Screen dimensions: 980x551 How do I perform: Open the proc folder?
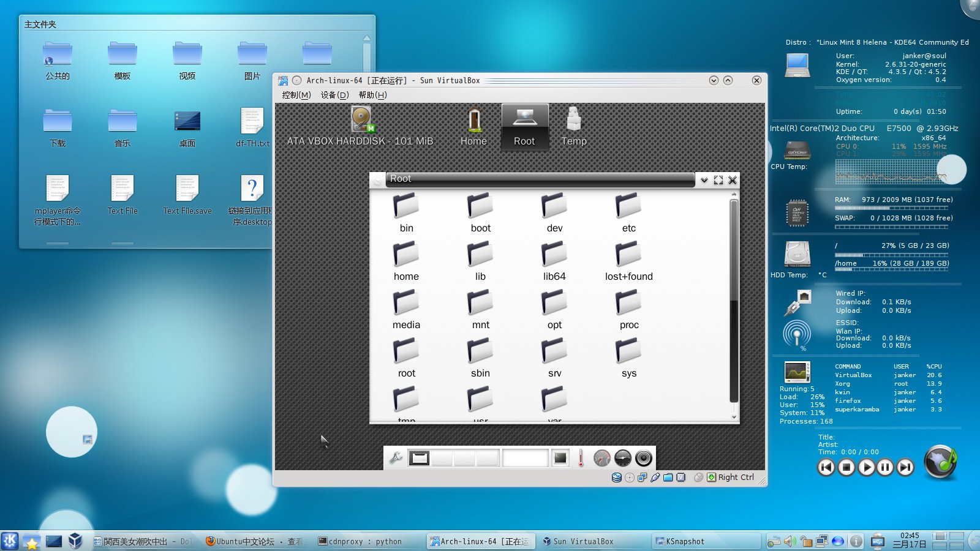coord(628,310)
